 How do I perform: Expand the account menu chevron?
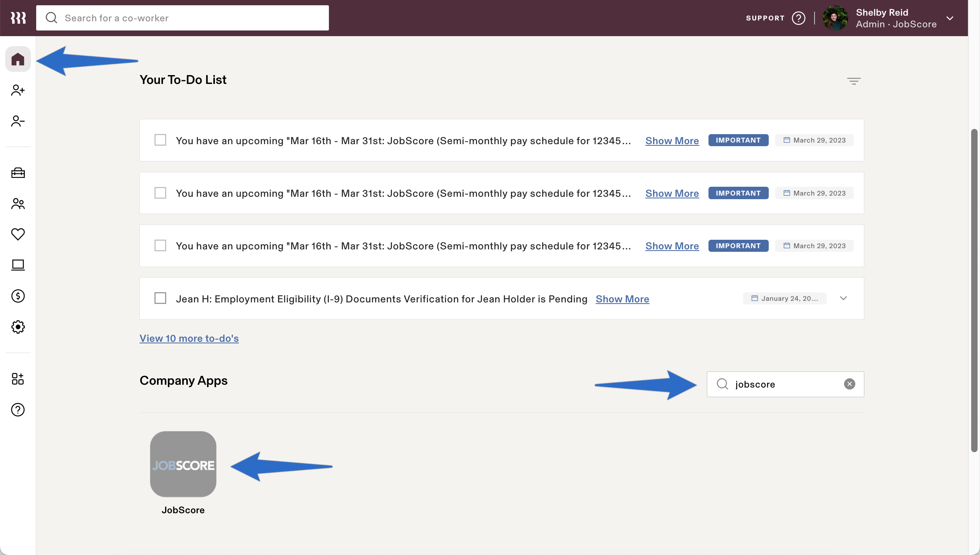coord(950,18)
